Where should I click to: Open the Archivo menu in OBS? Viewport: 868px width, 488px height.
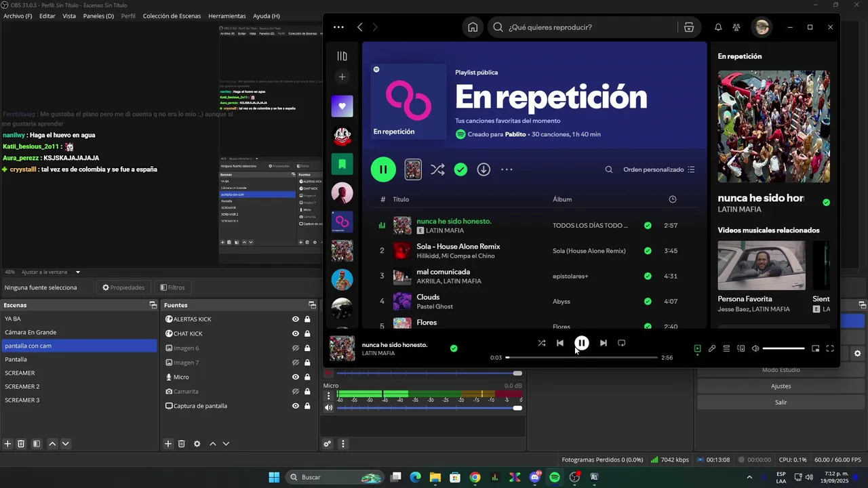[x=18, y=16]
